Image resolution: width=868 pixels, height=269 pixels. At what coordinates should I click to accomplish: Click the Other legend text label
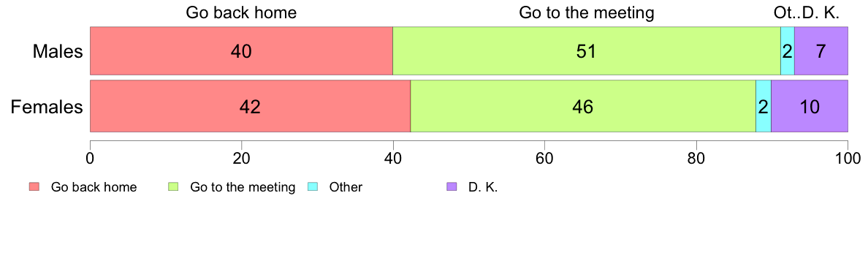[x=346, y=187]
